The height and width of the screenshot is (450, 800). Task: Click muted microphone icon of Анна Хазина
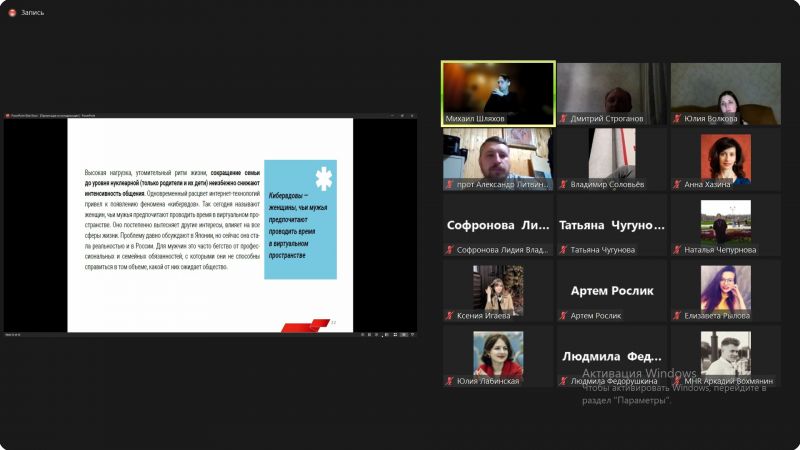[677, 184]
